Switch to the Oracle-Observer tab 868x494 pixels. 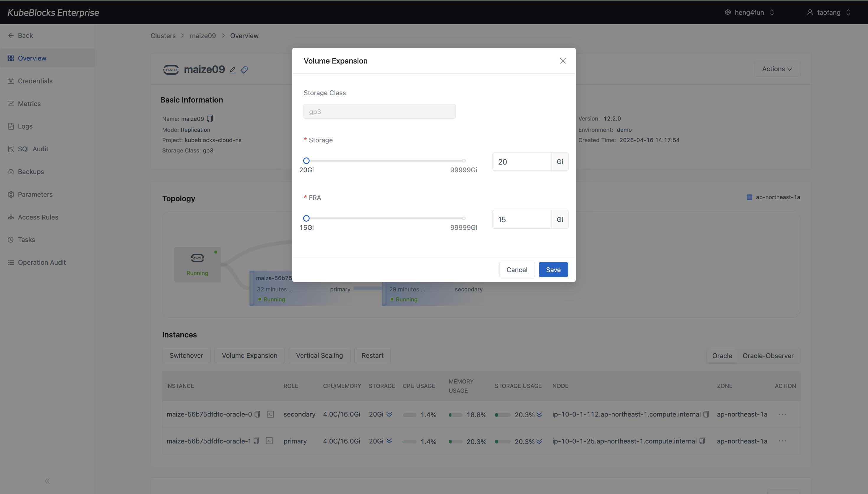768,356
